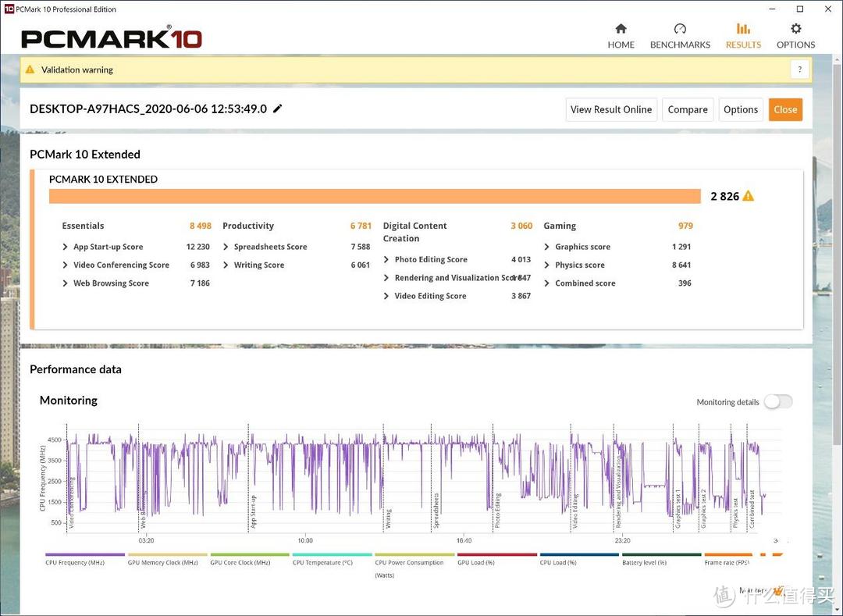
Task: Click the Productivity score 6 781
Action: (x=361, y=226)
